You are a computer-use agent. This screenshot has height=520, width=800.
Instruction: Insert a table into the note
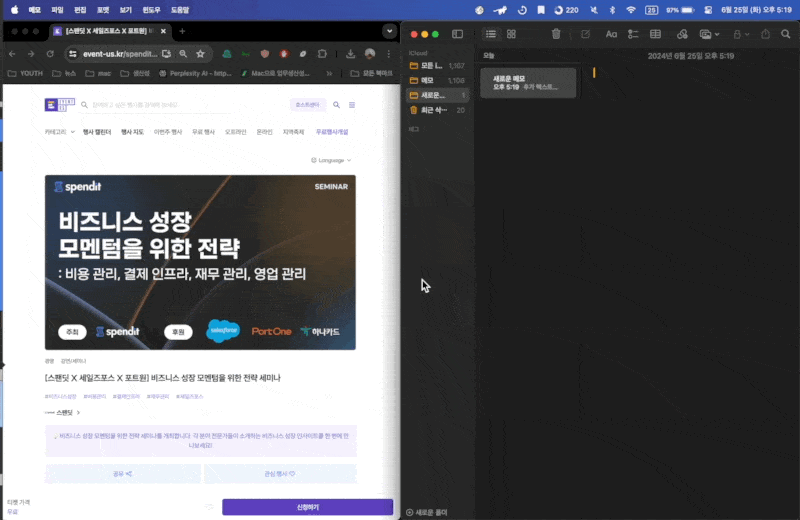click(x=656, y=34)
